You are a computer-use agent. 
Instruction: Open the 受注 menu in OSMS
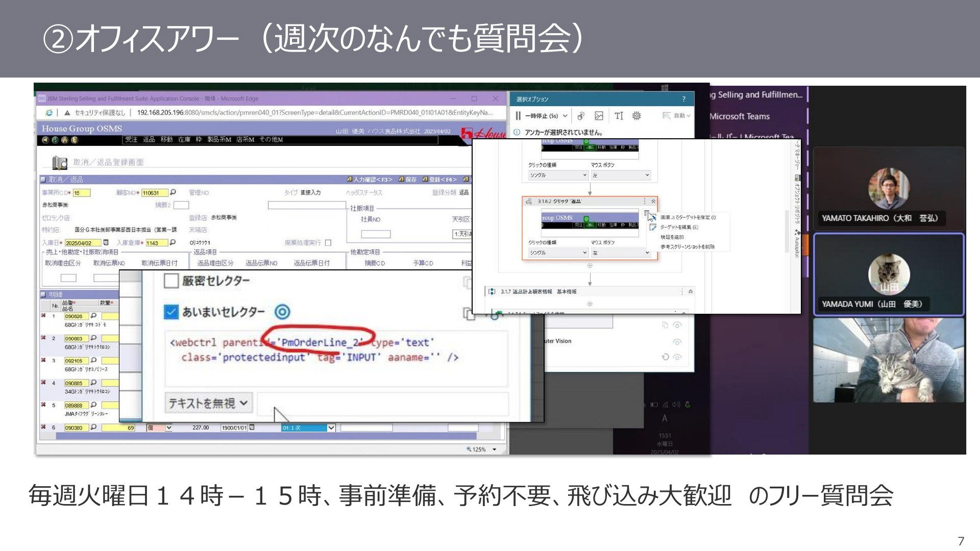click(131, 139)
